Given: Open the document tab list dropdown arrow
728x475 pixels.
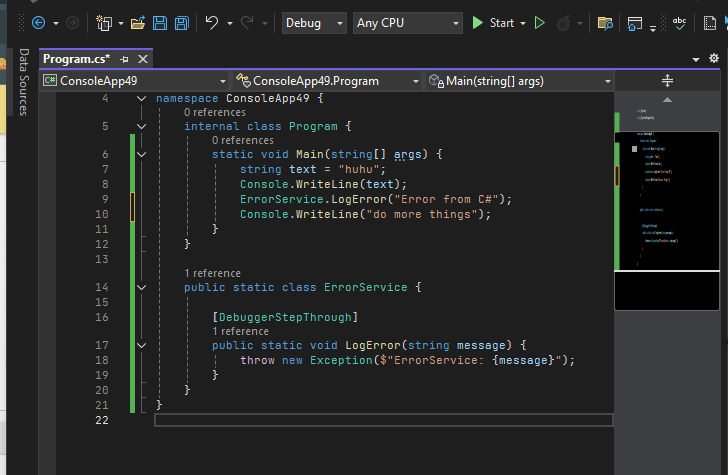Looking at the screenshot, I should (x=696, y=59).
